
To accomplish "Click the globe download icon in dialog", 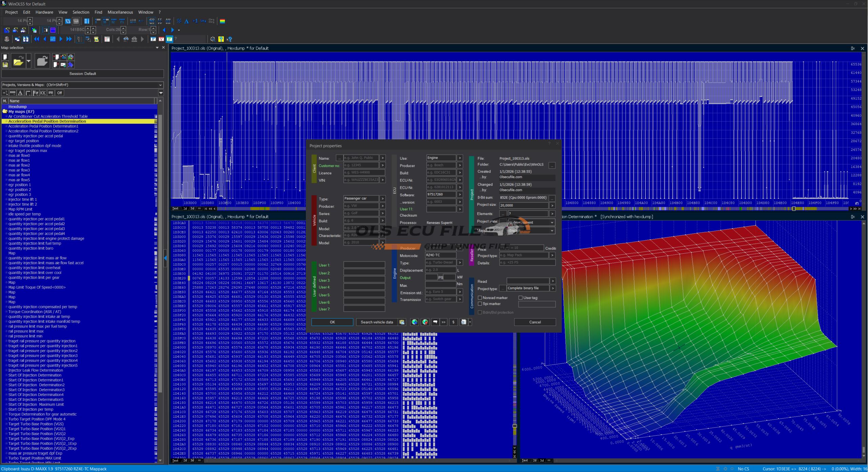I will point(414,322).
